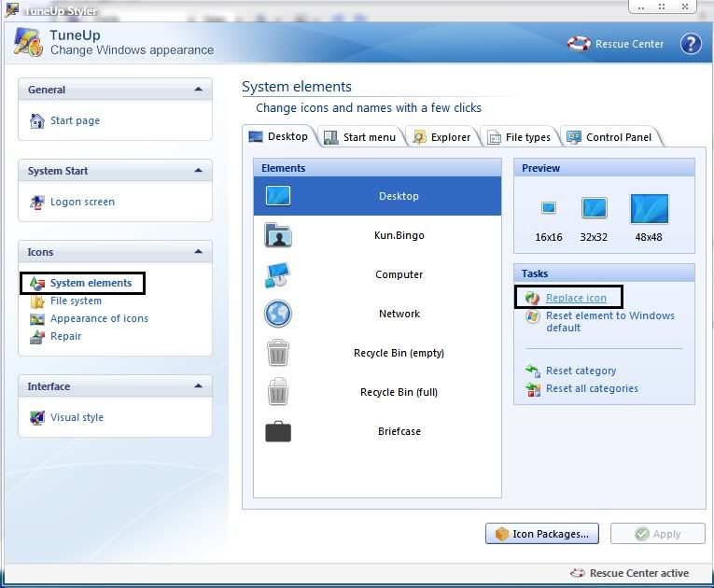Viewport: 714px width, 588px height.
Task: Click the Recycle Bin (full) icon
Action: 278,392
